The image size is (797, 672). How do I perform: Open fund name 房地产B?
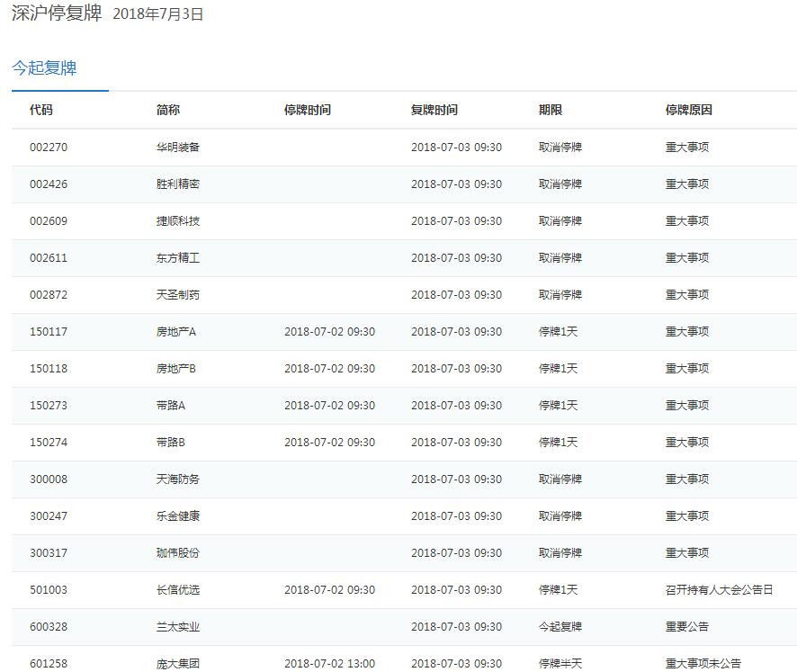click(x=176, y=369)
